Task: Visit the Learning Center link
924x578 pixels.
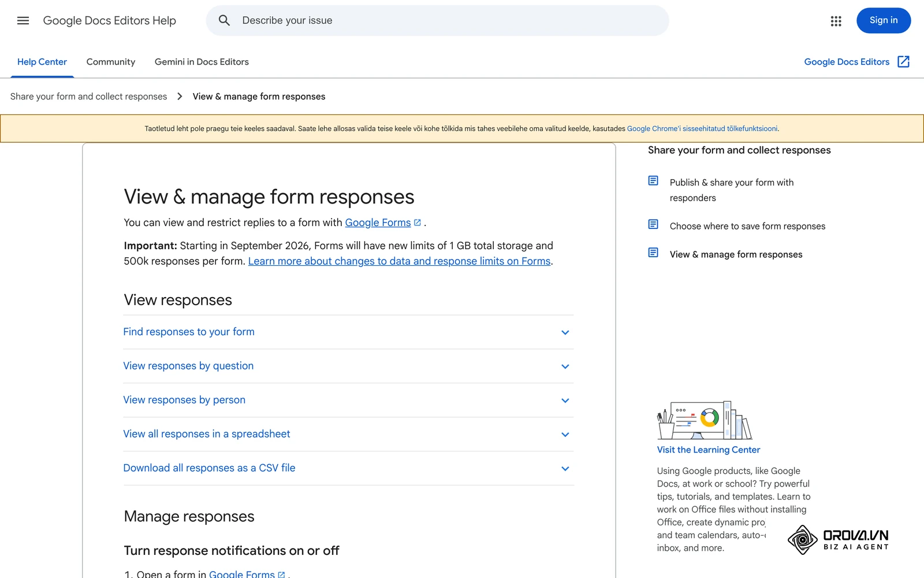Action: click(709, 450)
